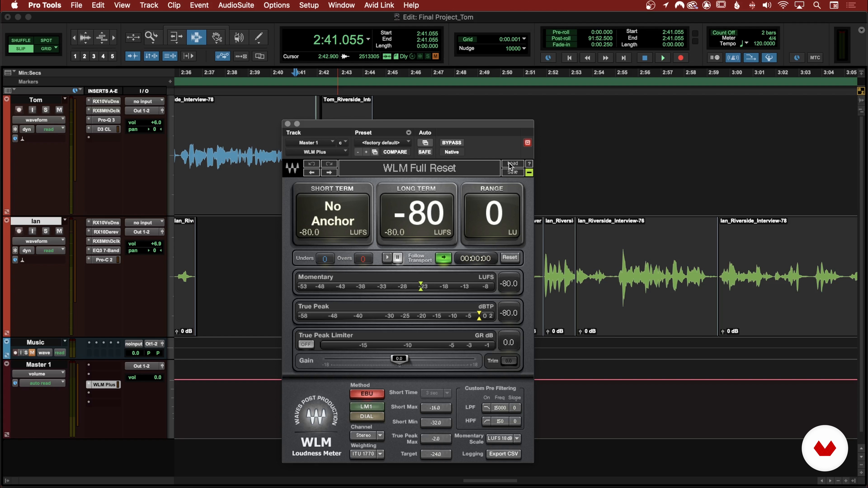This screenshot has width=868, height=488.
Task: Open plug-in automation enable icon under Auto
Action: click(425, 143)
